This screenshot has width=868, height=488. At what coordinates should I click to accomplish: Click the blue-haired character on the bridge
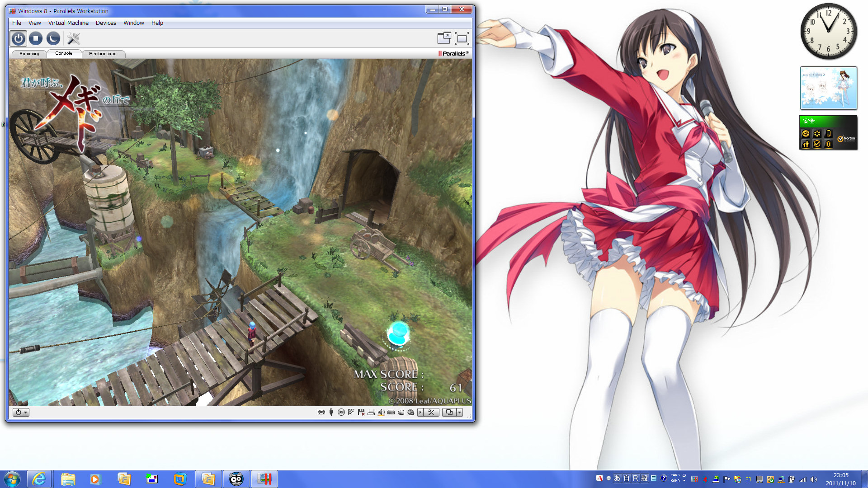click(x=251, y=333)
